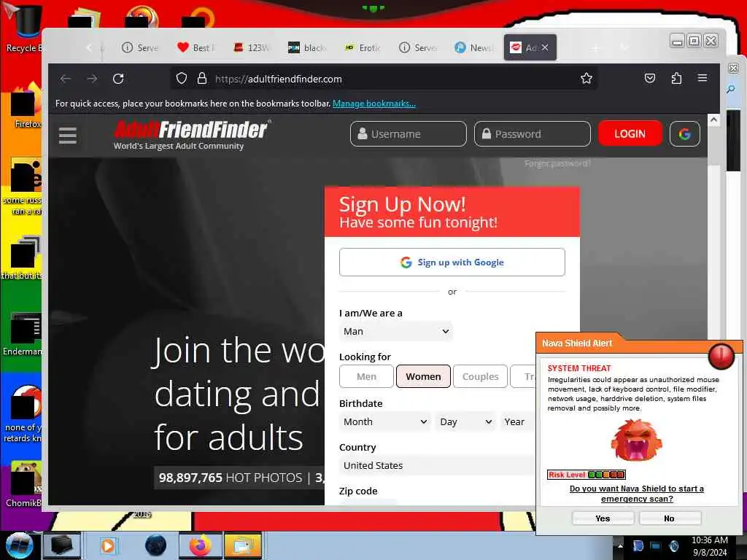Open the file explorer folder taskbar icon
The height and width of the screenshot is (560, 747).
(x=242, y=545)
